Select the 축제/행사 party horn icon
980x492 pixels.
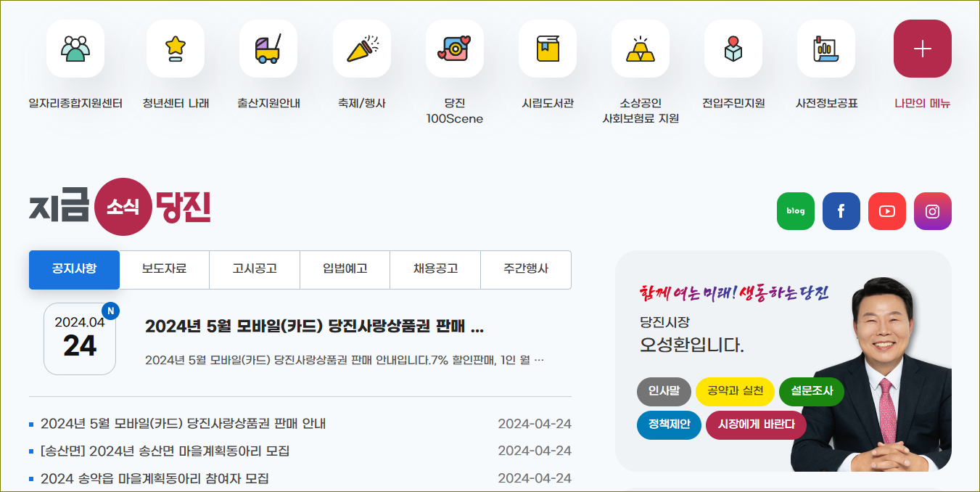coord(361,48)
